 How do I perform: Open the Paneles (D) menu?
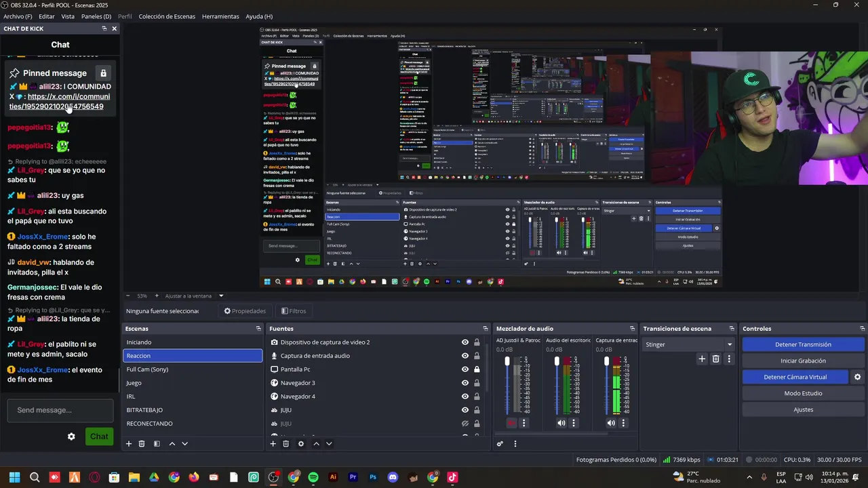[x=96, y=16]
